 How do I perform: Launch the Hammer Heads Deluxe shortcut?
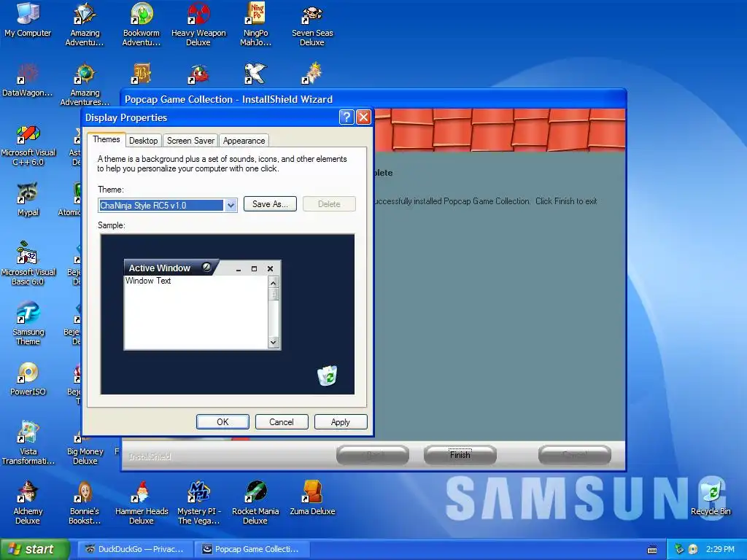tap(142, 502)
